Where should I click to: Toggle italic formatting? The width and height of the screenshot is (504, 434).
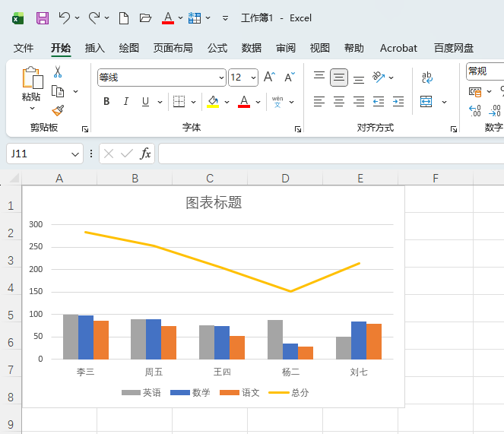pos(126,102)
